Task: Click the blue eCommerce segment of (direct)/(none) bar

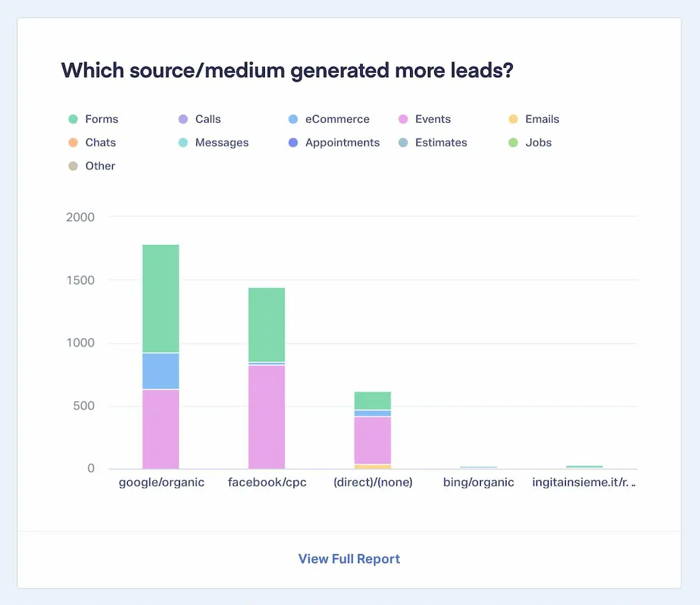Action: [372, 414]
